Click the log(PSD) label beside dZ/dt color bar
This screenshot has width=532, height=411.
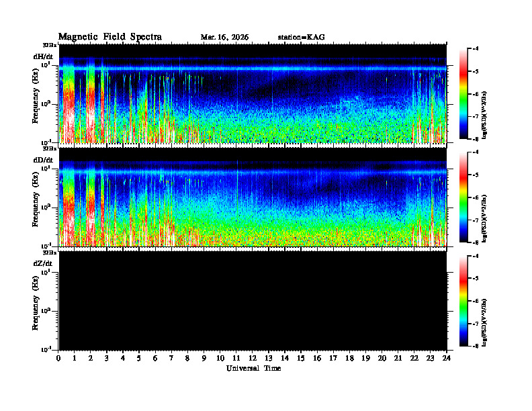point(484,322)
